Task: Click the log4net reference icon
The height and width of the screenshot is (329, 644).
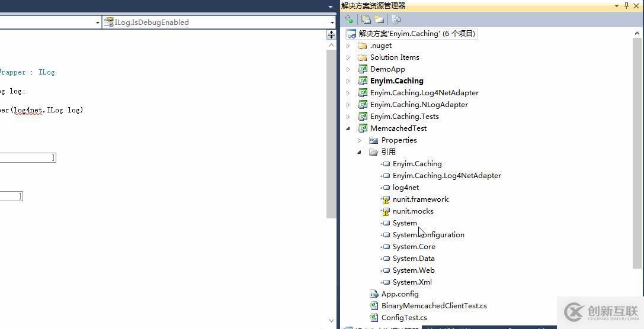Action: 385,188
